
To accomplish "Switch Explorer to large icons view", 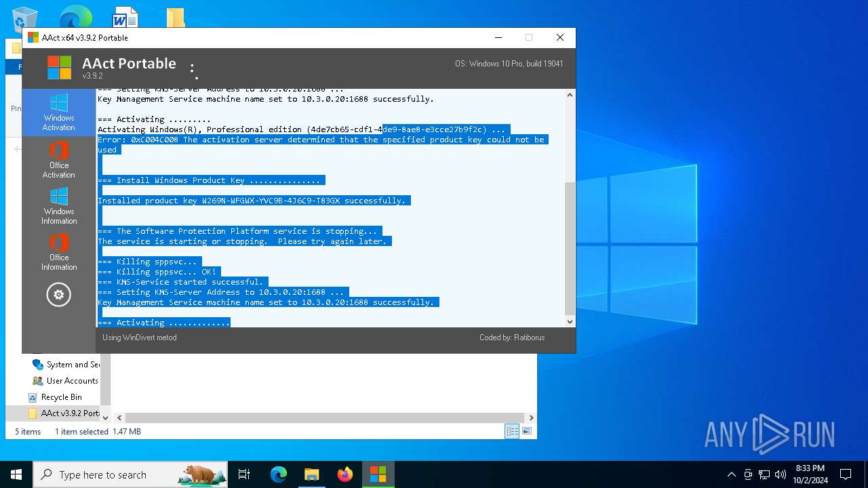I will pyautogui.click(x=527, y=431).
